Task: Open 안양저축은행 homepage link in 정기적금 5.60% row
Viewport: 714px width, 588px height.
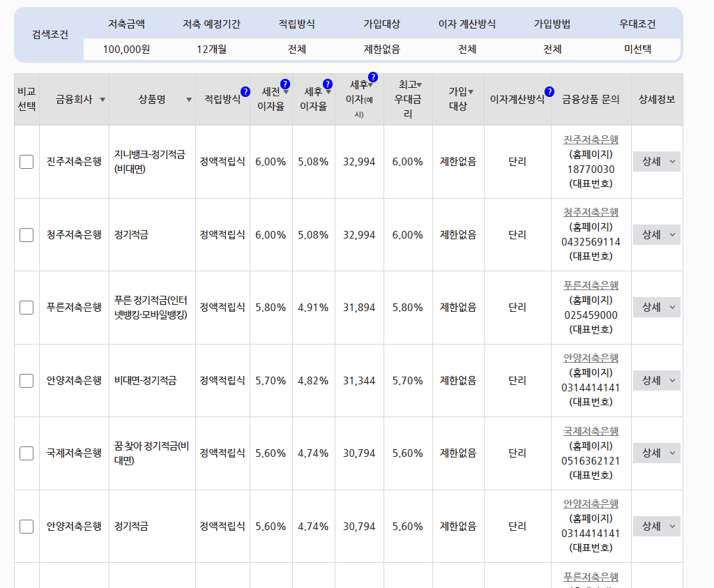Action: [591, 504]
